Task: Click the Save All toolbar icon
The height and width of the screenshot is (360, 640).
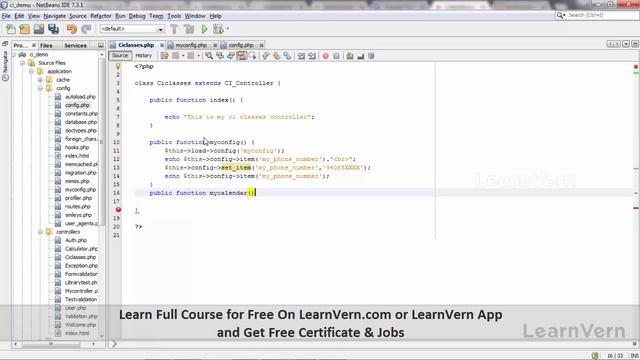Action: tap(53, 29)
